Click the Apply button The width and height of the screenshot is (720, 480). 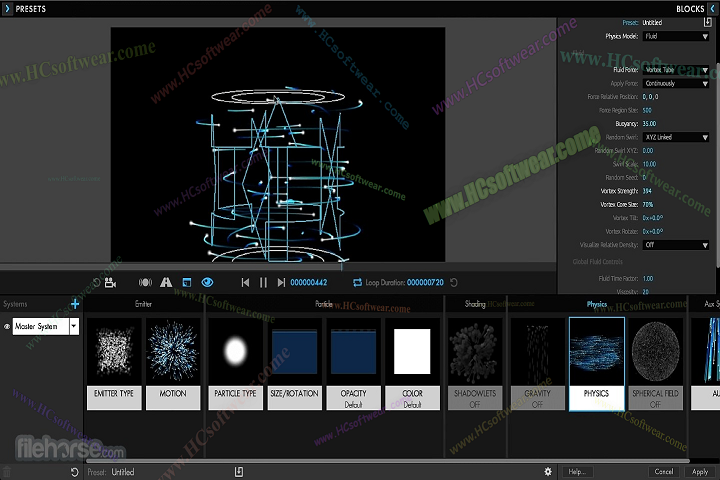(700, 471)
